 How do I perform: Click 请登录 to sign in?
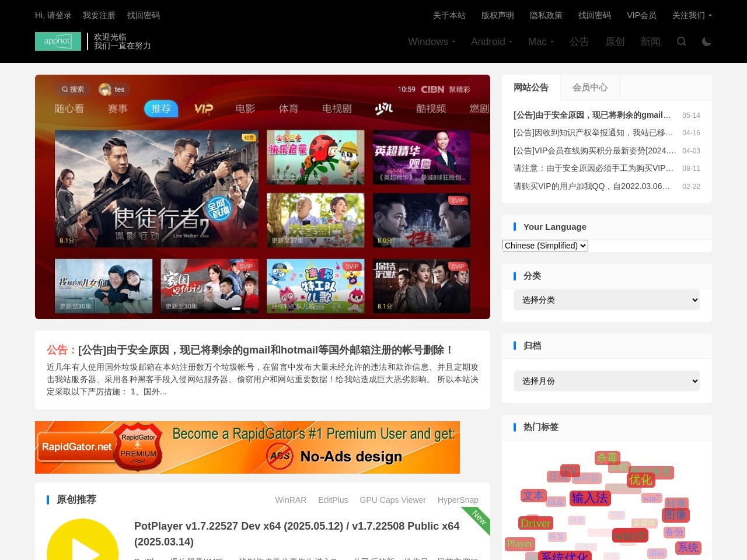pos(59,15)
